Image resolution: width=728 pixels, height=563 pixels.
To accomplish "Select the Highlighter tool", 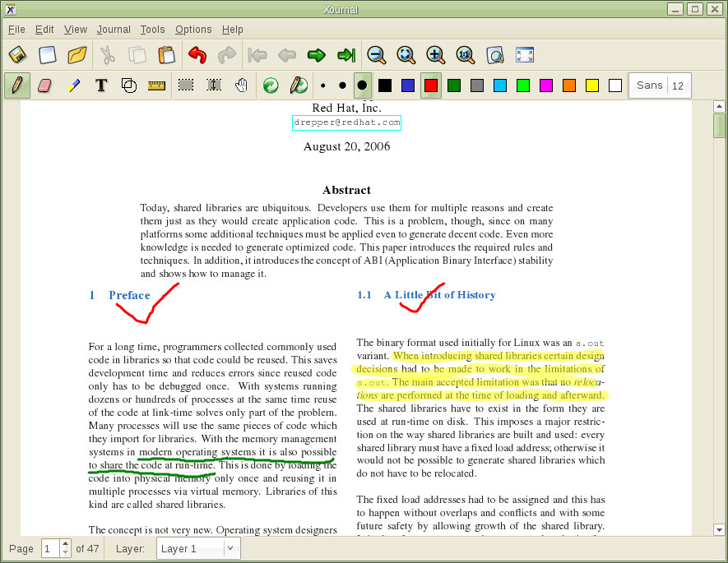I will tap(73, 85).
